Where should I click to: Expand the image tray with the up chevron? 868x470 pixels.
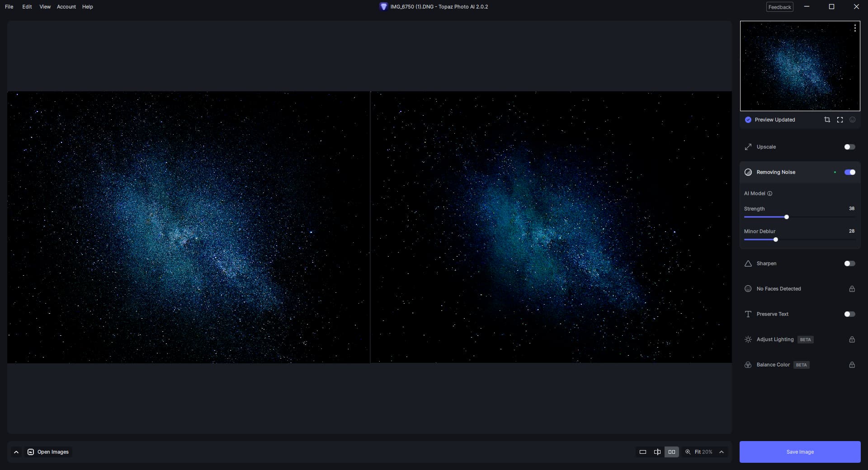pyautogui.click(x=16, y=452)
